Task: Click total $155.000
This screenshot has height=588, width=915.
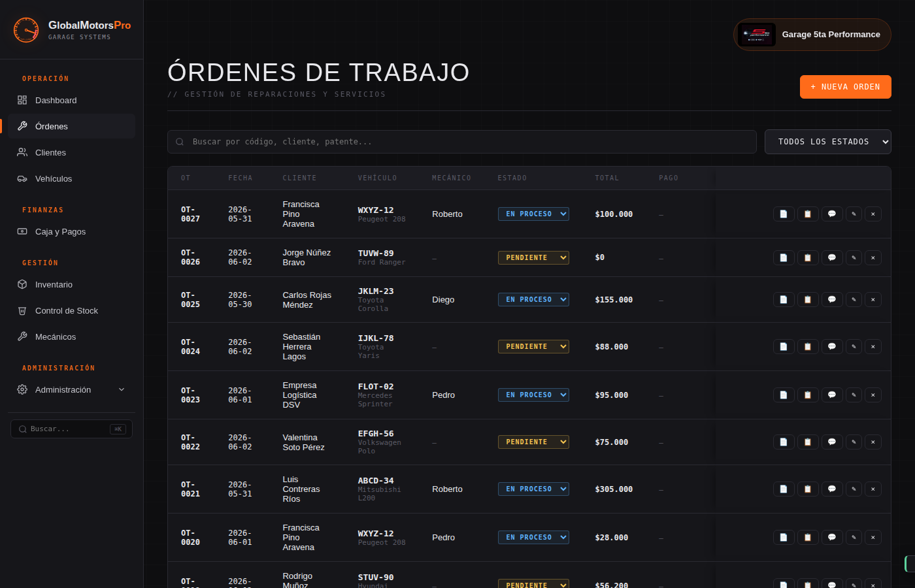Action: 614,299
